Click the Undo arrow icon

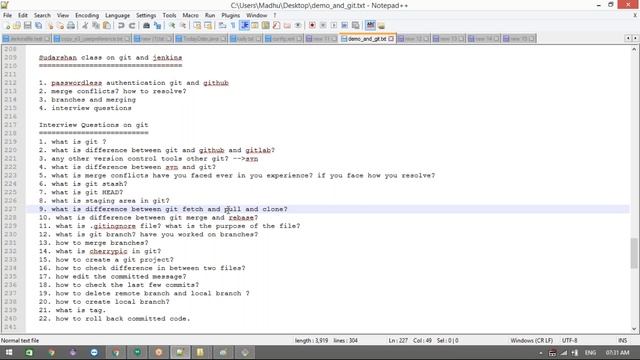121,25
